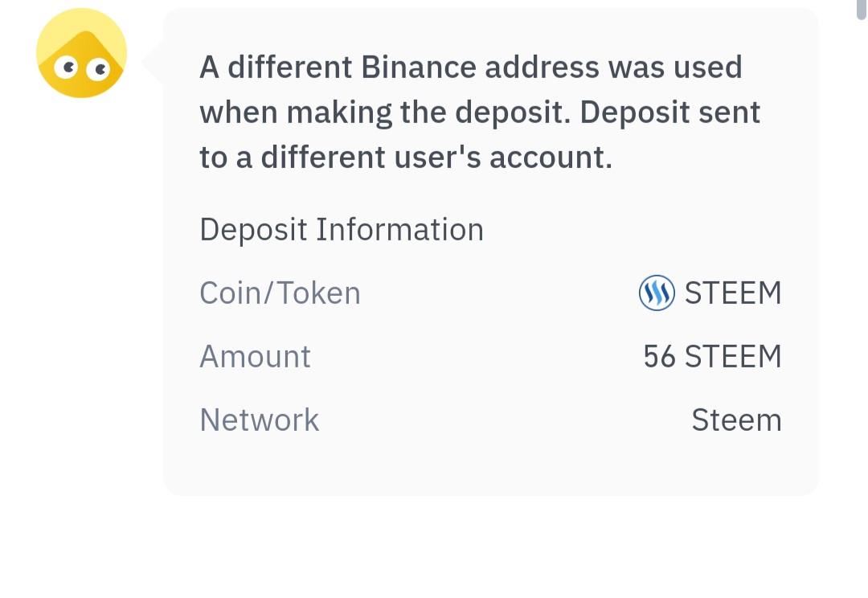Click the "Network" field label

pyautogui.click(x=259, y=420)
